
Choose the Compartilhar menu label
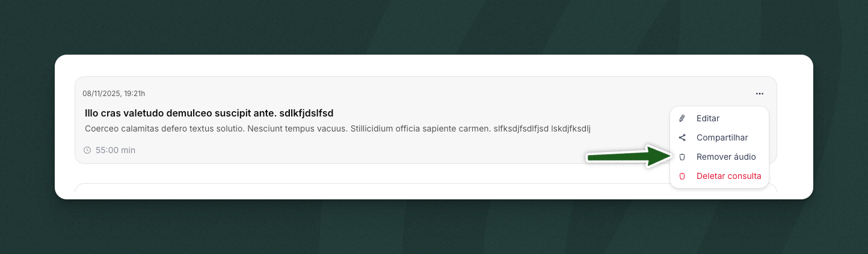[722, 138]
